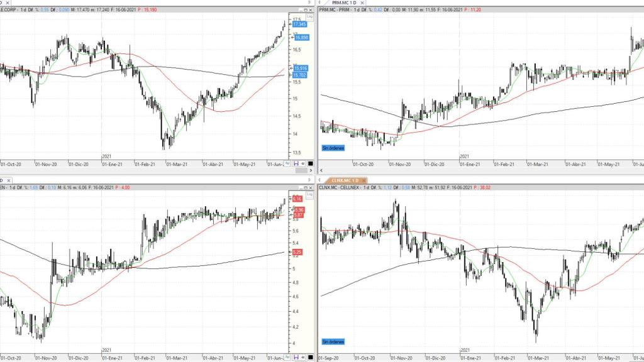Toggle Log scale on top-left chart

click(309, 18)
